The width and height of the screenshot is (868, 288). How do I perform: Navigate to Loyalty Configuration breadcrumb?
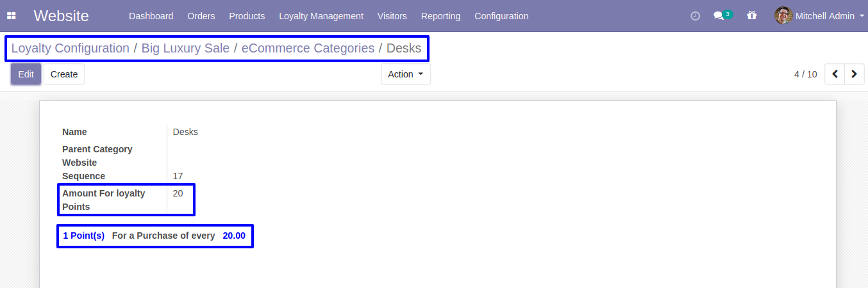(x=70, y=48)
